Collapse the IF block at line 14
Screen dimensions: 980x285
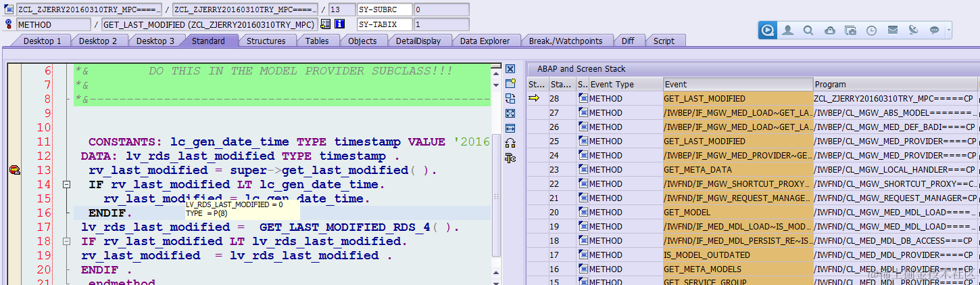tap(66, 184)
